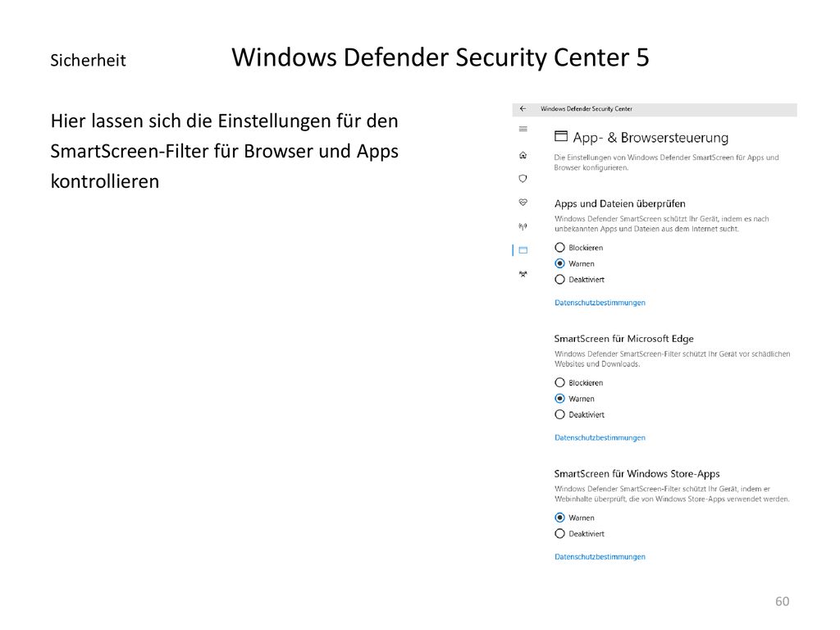Go to Home via house icon

523,155
